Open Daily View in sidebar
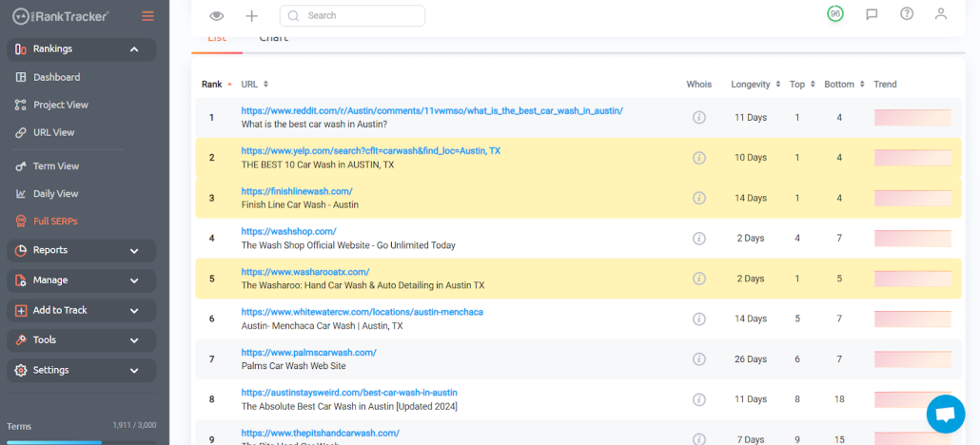Viewport: 980px width, 445px height. [x=55, y=194]
